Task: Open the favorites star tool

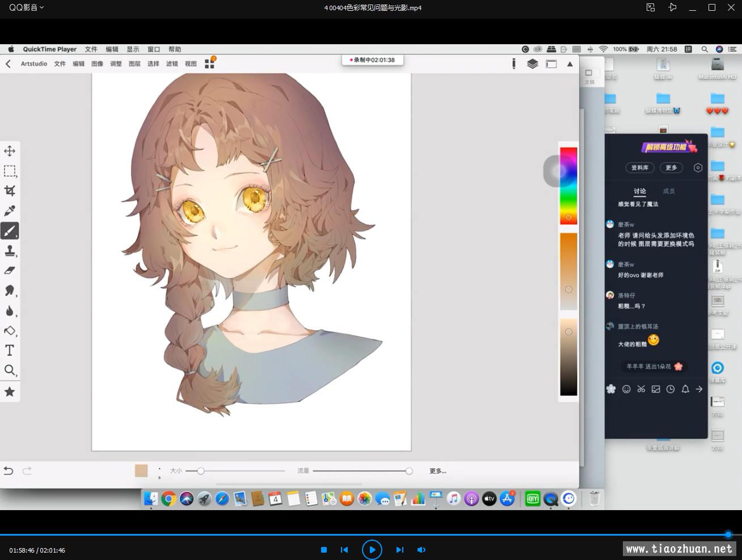Action: (x=10, y=392)
